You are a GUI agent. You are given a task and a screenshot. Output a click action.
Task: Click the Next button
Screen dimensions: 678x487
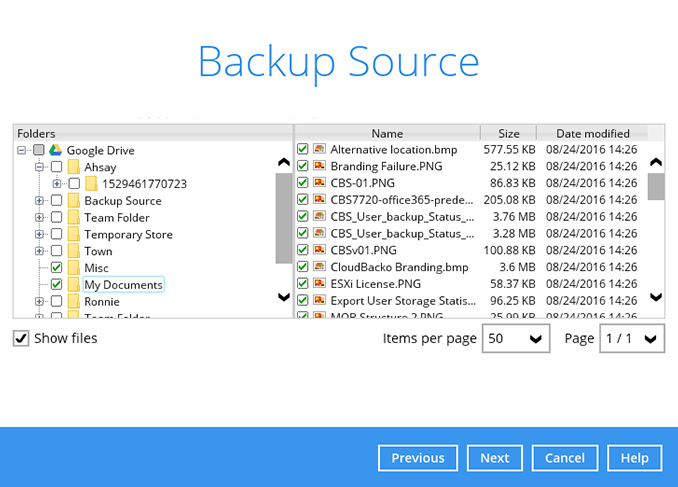click(x=495, y=458)
